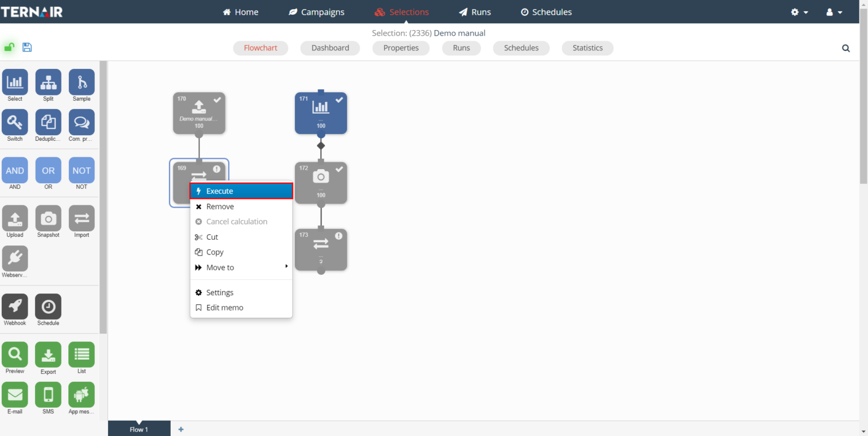Add an AND logic block
Image resolution: width=868 pixels, height=436 pixels.
point(15,170)
